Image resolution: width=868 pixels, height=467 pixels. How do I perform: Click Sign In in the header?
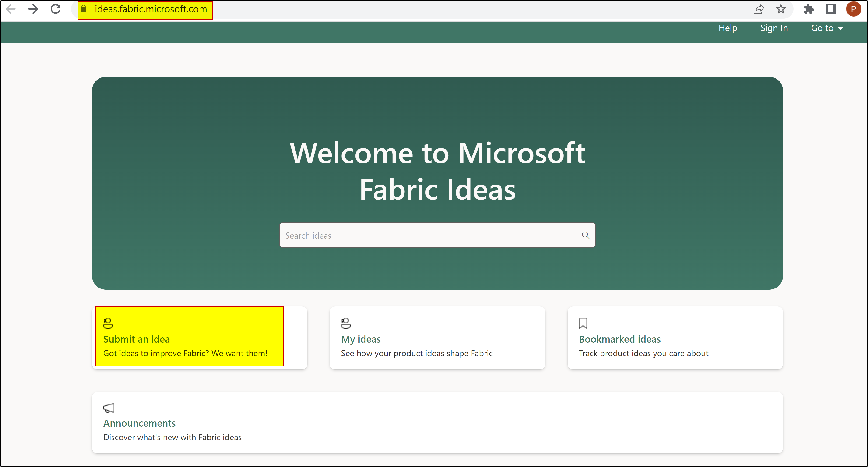[x=774, y=28]
